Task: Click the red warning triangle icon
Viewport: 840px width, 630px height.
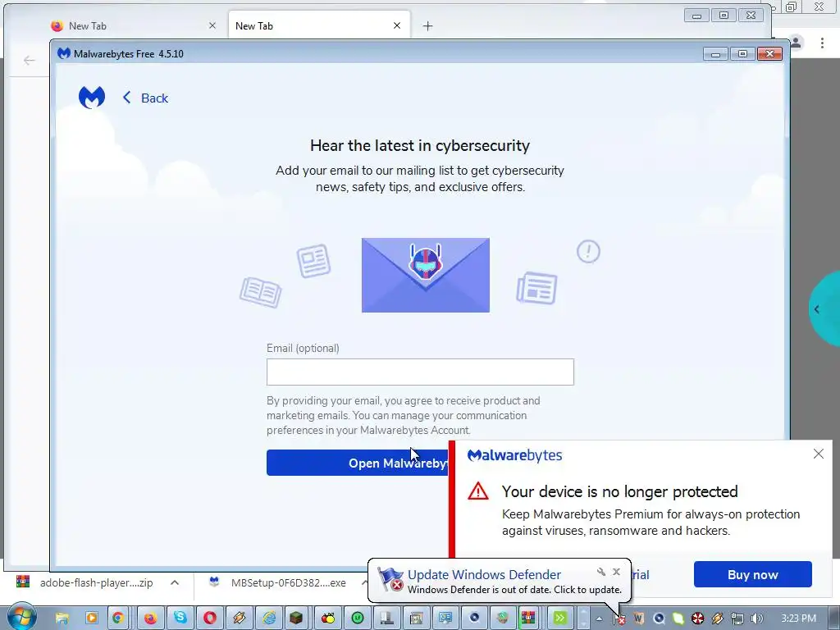Action: (x=478, y=491)
